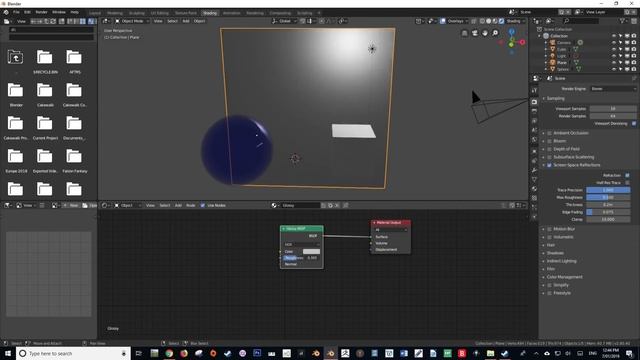The height and width of the screenshot is (360, 640).
Task: Click the toggle perspective/orthographic grid icon
Action: (464, 33)
